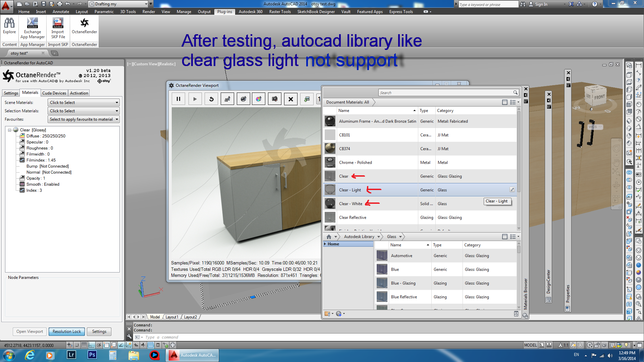Collapse the Clear [Glossy] tree node
Viewport: 644px width, 362px height.
click(x=10, y=130)
